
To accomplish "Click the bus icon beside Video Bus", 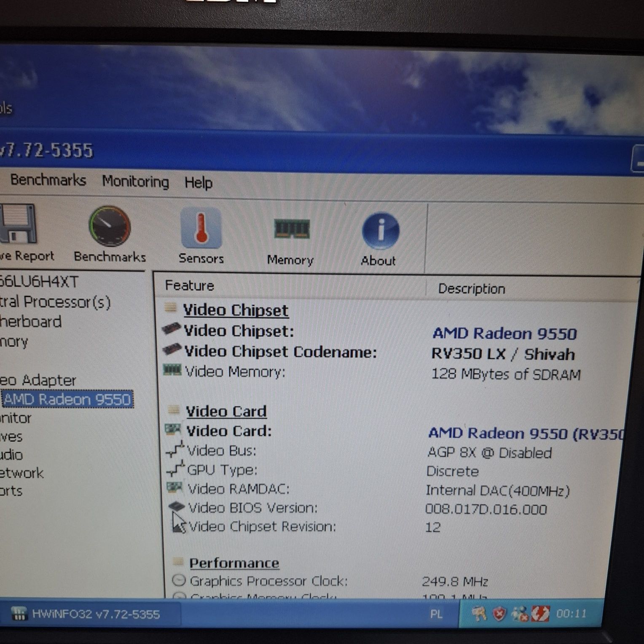I will click(175, 450).
